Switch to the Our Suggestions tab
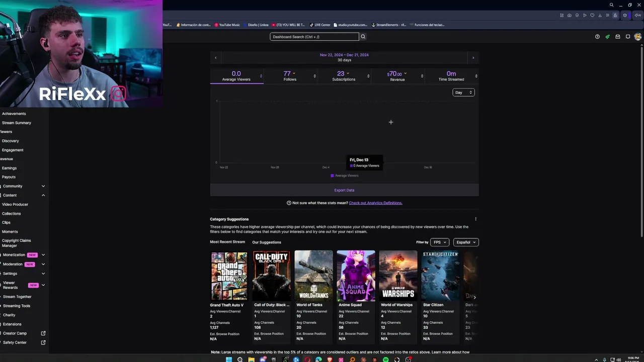This screenshot has height=362, width=644. tap(267, 242)
